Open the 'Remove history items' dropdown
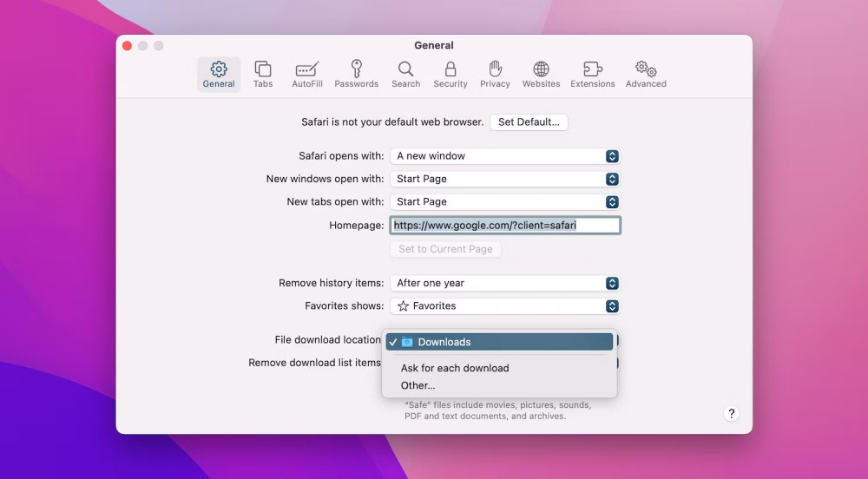This screenshot has height=479, width=868. click(x=504, y=283)
